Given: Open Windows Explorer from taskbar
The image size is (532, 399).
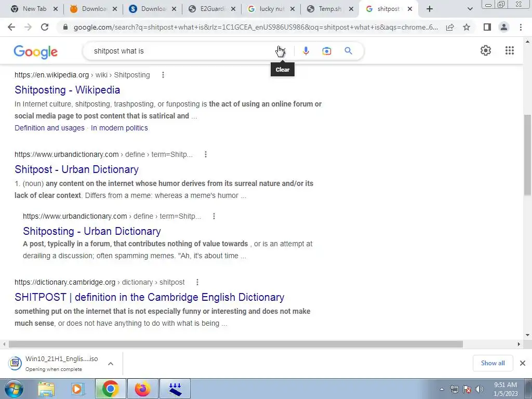Looking at the screenshot, I should (46, 389).
